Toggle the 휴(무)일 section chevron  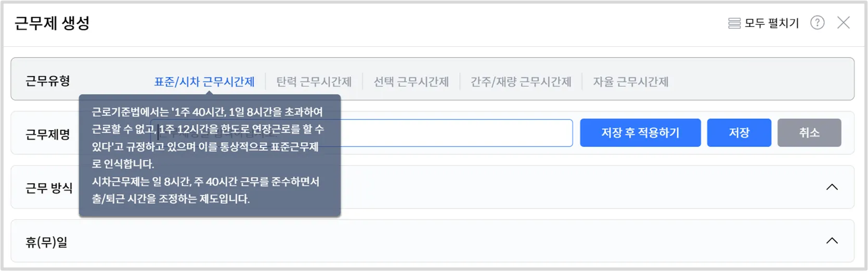[832, 240]
